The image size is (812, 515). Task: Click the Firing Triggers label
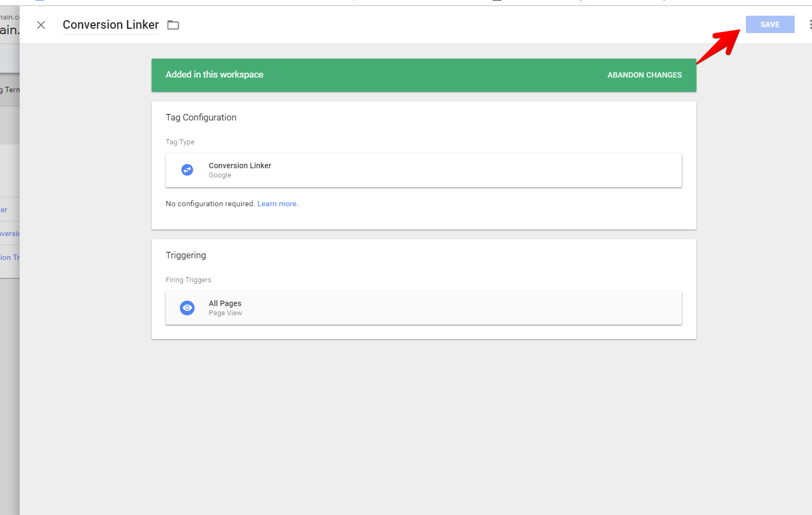click(188, 280)
